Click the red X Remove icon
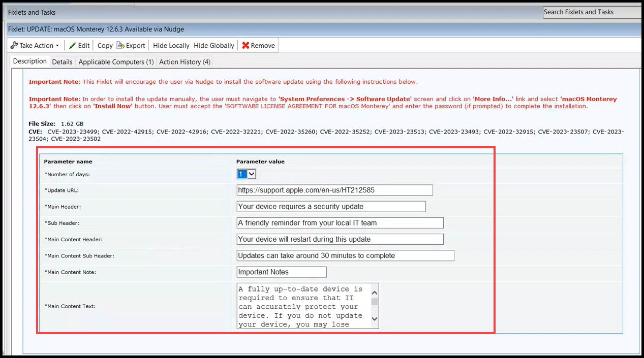Screen dimensions: 644x358 pyautogui.click(x=246, y=46)
